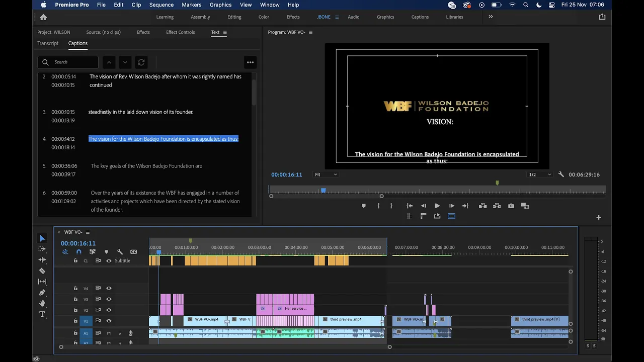This screenshot has height=362, width=644.
Task: Go to Out point
Action: tap(465, 206)
